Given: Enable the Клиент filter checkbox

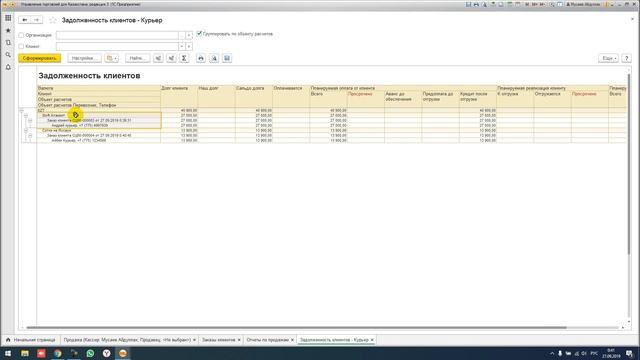Looking at the screenshot, I should [x=21, y=47].
